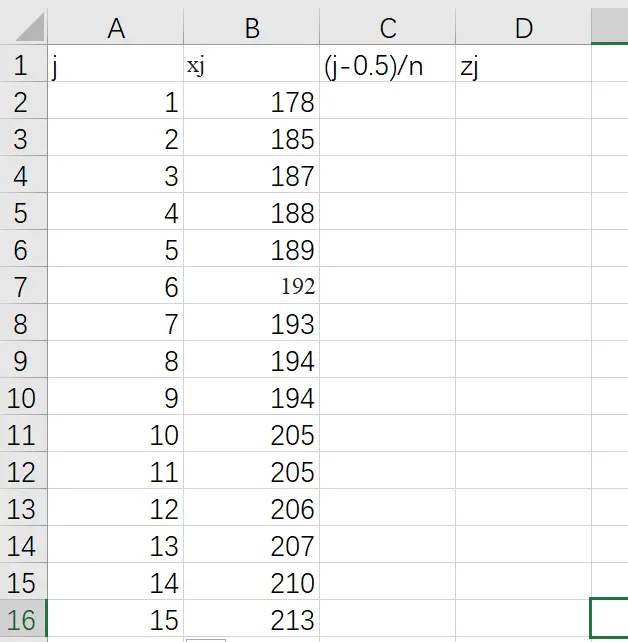Select row 4 header

(23, 174)
